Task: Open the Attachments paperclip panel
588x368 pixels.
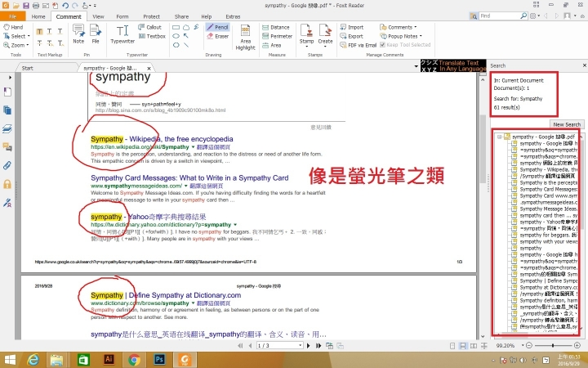Action: click(x=7, y=165)
